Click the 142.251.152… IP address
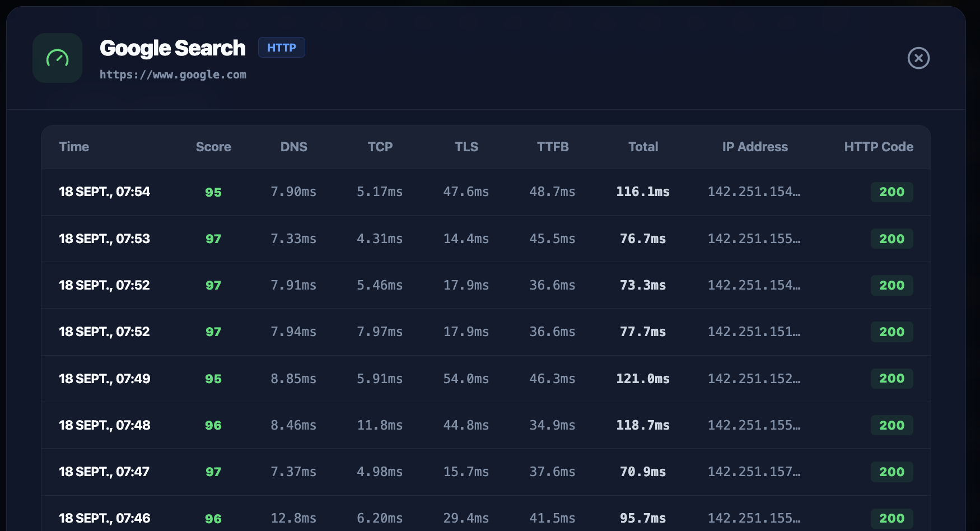Image resolution: width=980 pixels, height=531 pixels. 754,379
